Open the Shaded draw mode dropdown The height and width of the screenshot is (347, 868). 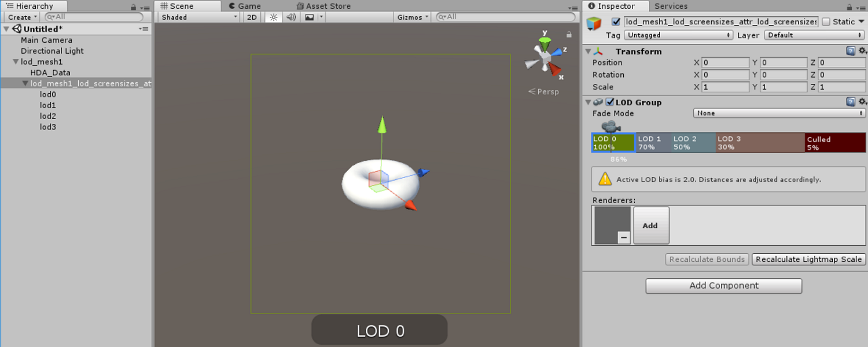tap(198, 17)
